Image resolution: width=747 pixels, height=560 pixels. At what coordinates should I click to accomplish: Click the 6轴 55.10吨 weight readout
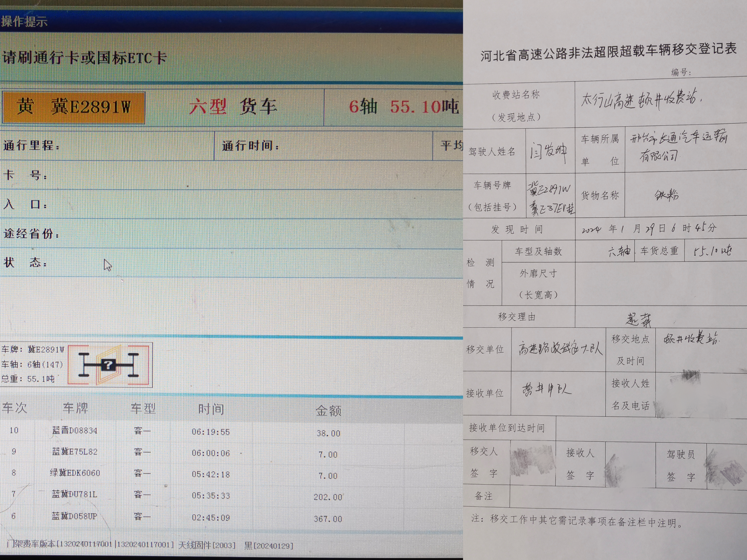tap(404, 107)
